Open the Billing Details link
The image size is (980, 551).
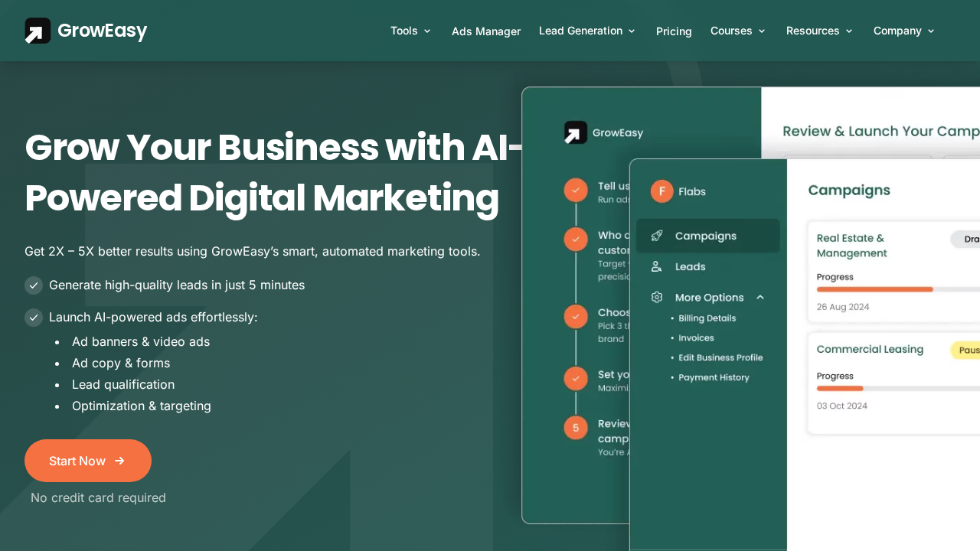pos(707,318)
